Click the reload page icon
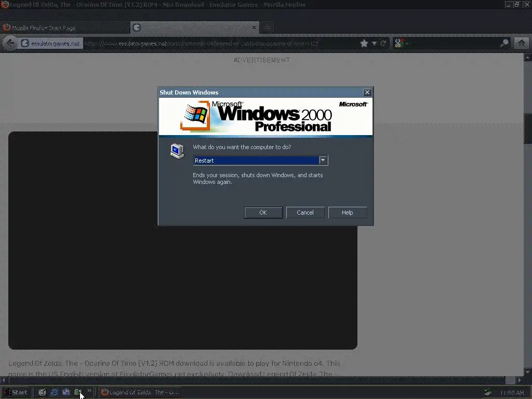This screenshot has width=532, height=399. pos(383,44)
